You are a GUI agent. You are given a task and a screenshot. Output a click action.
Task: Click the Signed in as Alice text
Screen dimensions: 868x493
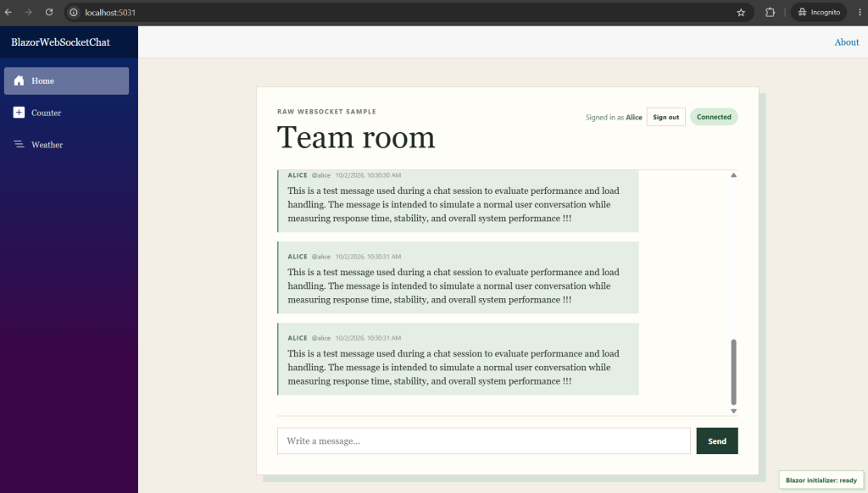614,117
